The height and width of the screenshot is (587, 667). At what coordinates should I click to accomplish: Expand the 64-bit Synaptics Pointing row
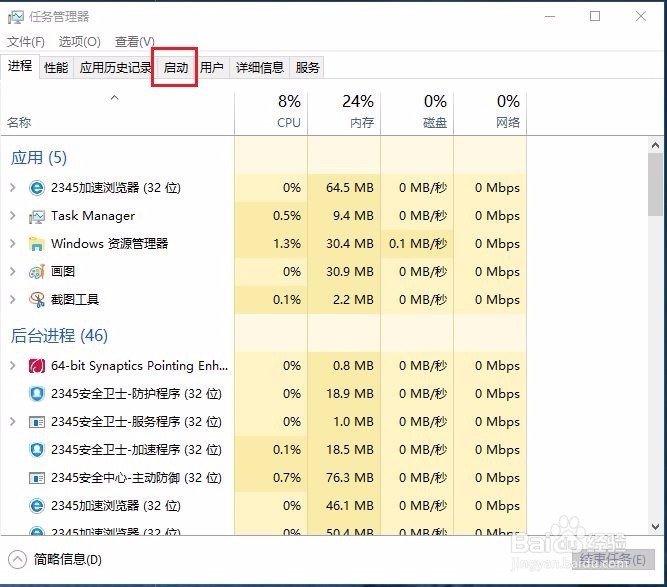pyautogui.click(x=13, y=365)
